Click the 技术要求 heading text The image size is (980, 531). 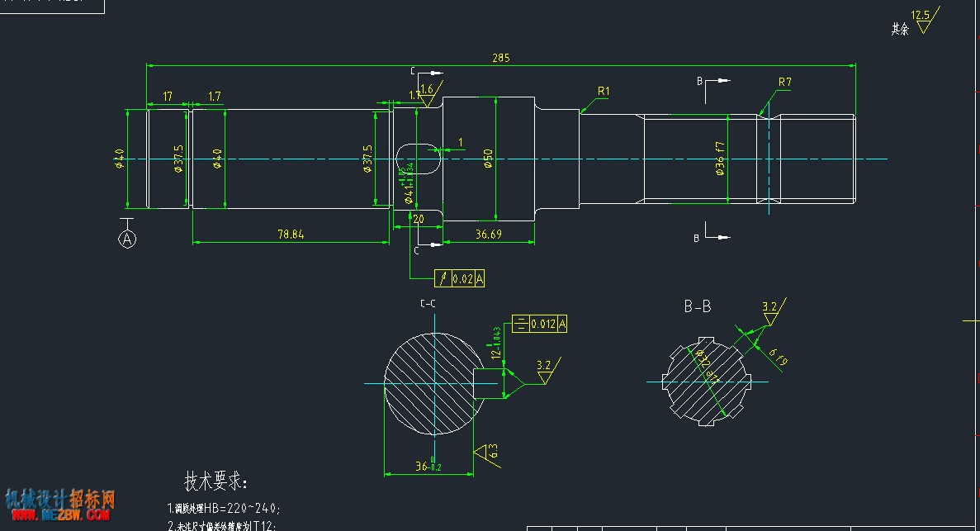coord(216,481)
